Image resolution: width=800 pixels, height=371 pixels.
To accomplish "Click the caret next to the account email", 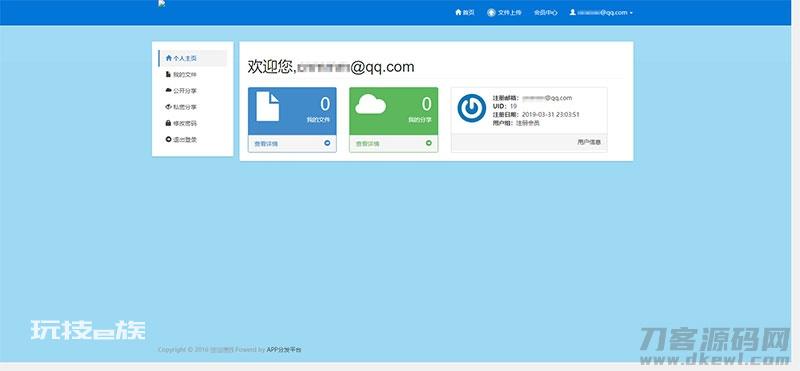I will coord(631,13).
